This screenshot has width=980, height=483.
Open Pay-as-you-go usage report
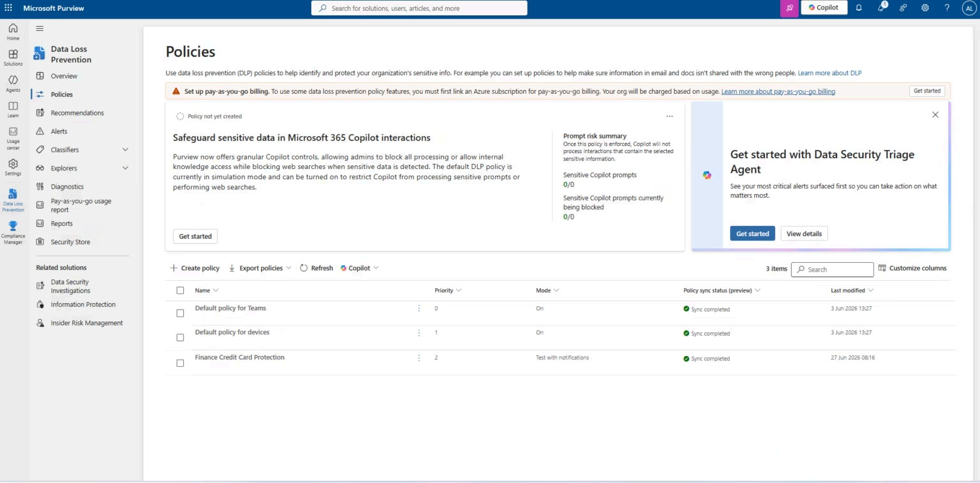81,205
